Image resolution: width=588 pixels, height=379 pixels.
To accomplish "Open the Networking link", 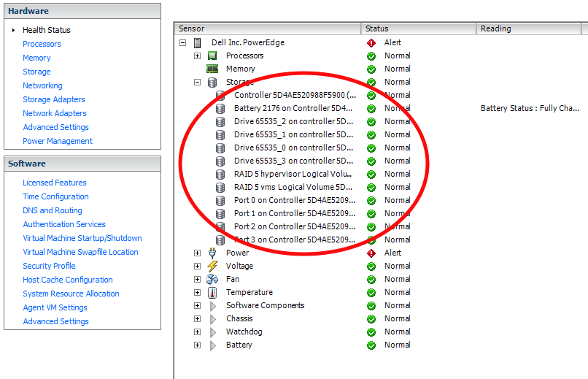I will click(x=42, y=85).
